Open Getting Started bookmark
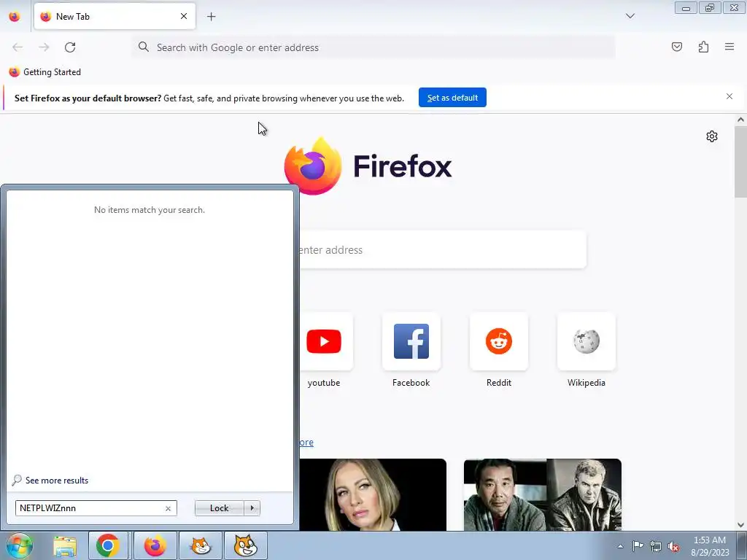 44,72
